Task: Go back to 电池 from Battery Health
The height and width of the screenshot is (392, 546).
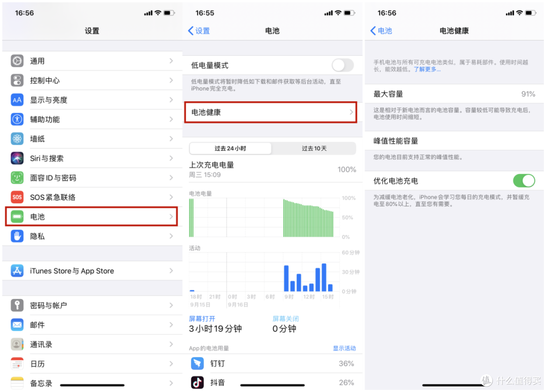Action: 381,31
